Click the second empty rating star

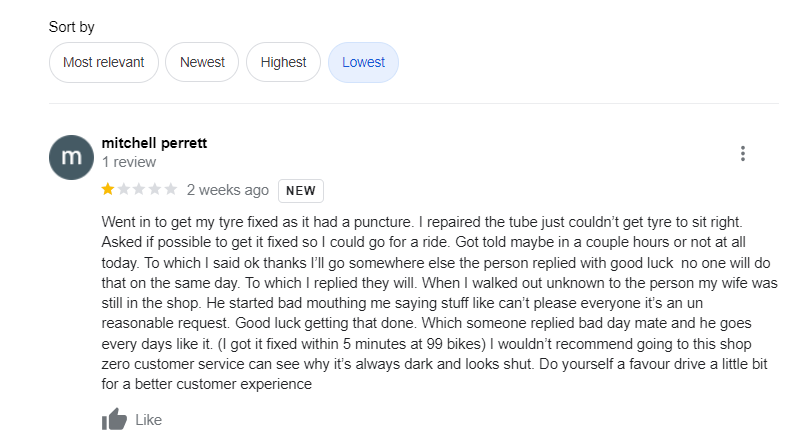pyautogui.click(x=124, y=189)
